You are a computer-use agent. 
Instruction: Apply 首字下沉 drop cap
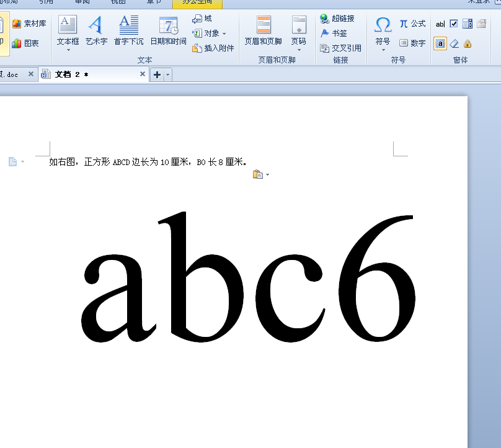(x=128, y=30)
